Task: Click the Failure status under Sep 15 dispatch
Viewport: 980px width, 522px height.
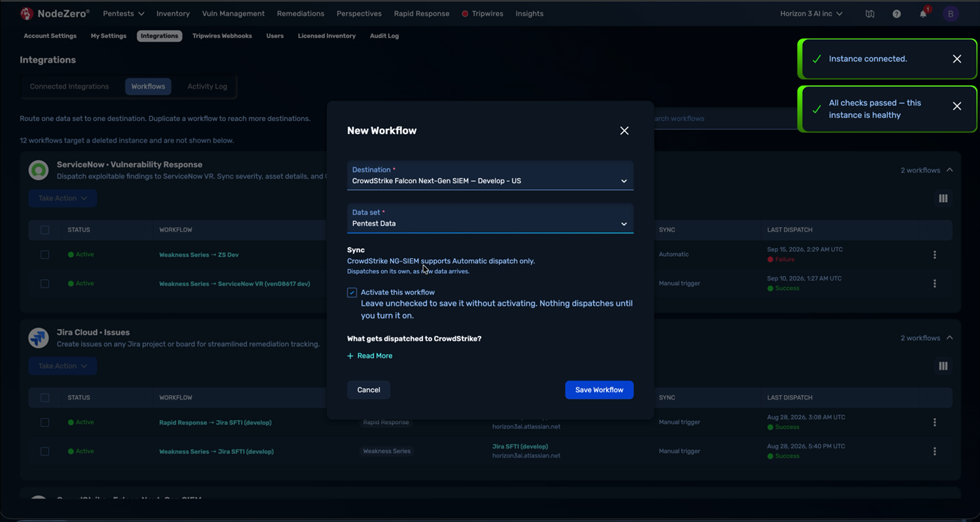Action: click(781, 260)
